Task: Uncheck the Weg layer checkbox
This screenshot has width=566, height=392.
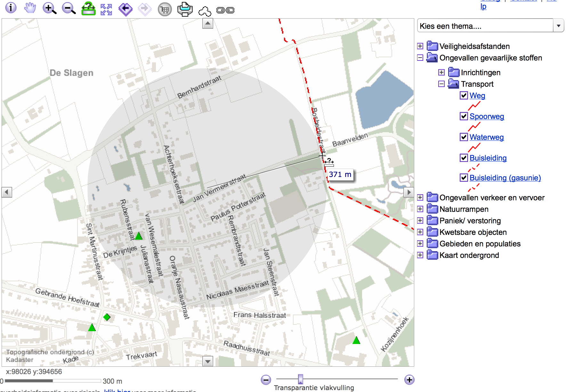Action: click(464, 95)
